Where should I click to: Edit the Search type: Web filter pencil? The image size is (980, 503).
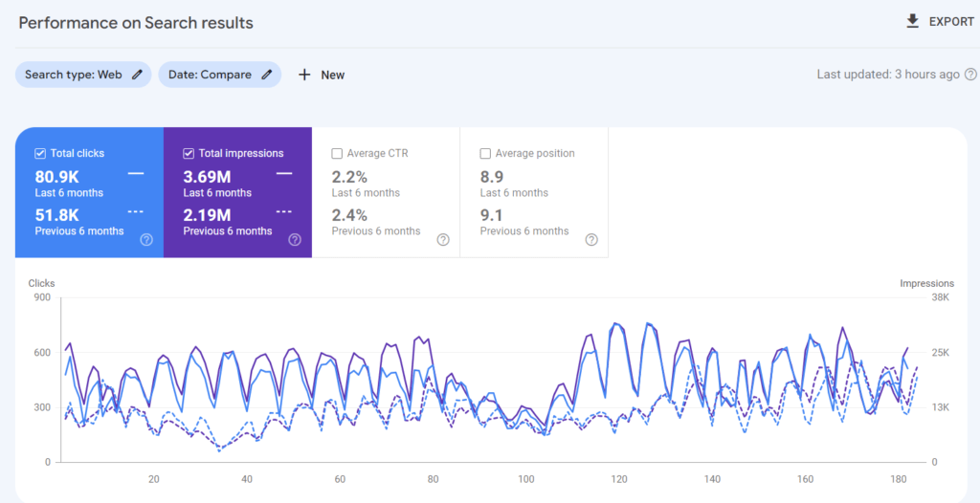[x=138, y=75]
